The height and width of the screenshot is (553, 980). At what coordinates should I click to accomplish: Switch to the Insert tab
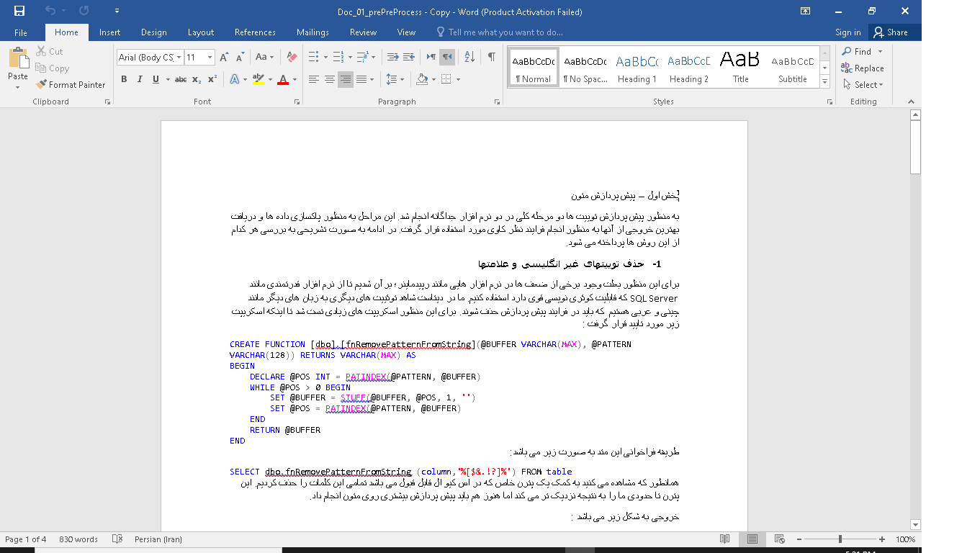click(109, 32)
